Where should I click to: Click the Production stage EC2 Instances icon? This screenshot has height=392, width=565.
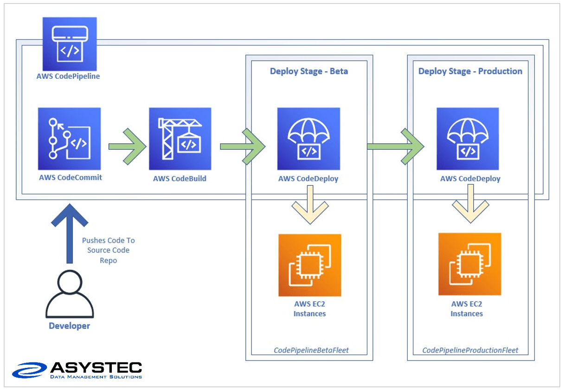point(470,264)
